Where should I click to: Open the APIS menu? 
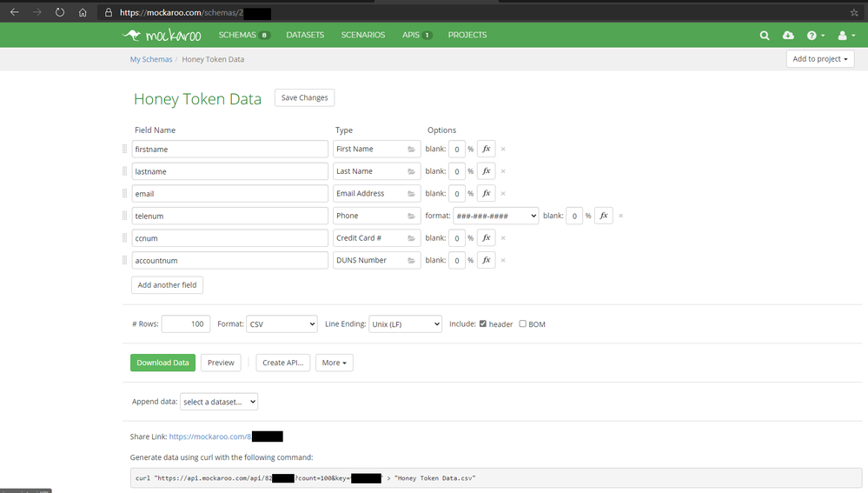[x=417, y=35]
